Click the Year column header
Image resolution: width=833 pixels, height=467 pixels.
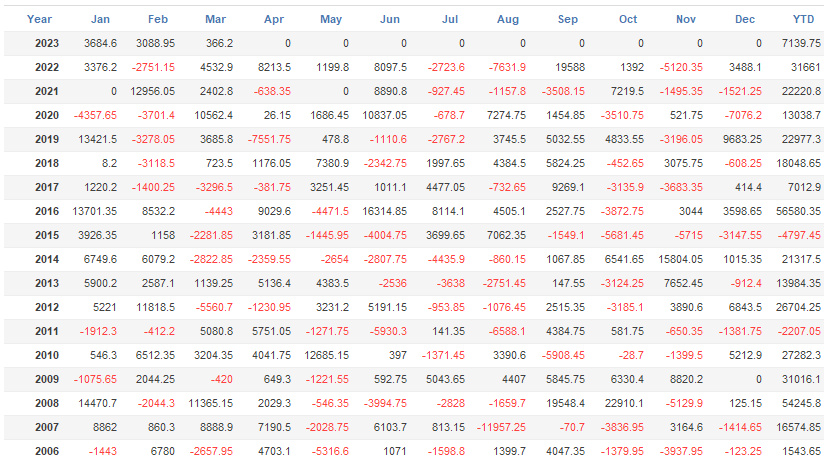coord(40,19)
